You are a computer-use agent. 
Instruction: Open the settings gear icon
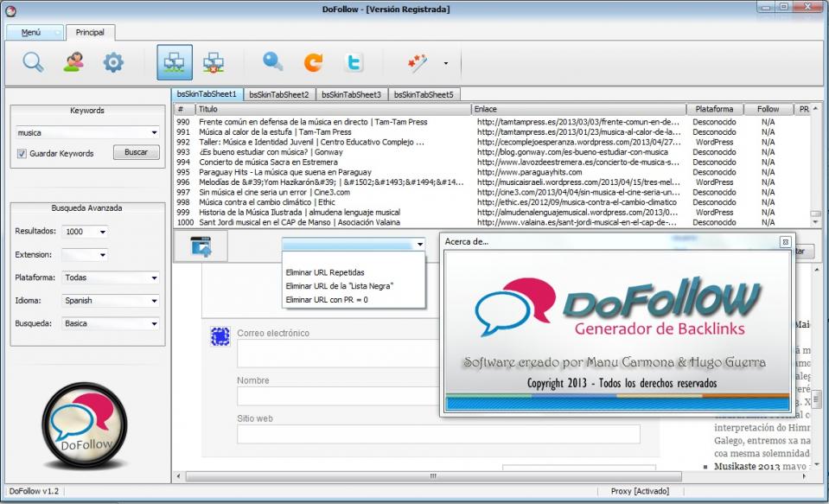(113, 62)
